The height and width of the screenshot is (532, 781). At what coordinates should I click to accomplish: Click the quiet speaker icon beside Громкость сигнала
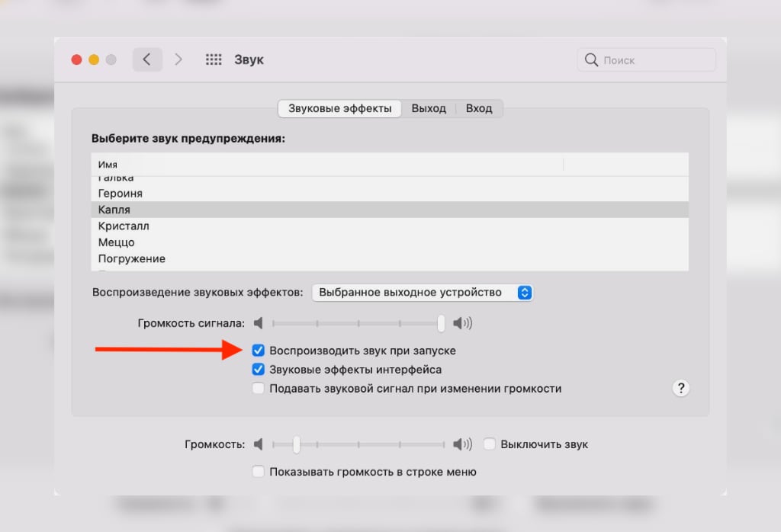pyautogui.click(x=258, y=323)
